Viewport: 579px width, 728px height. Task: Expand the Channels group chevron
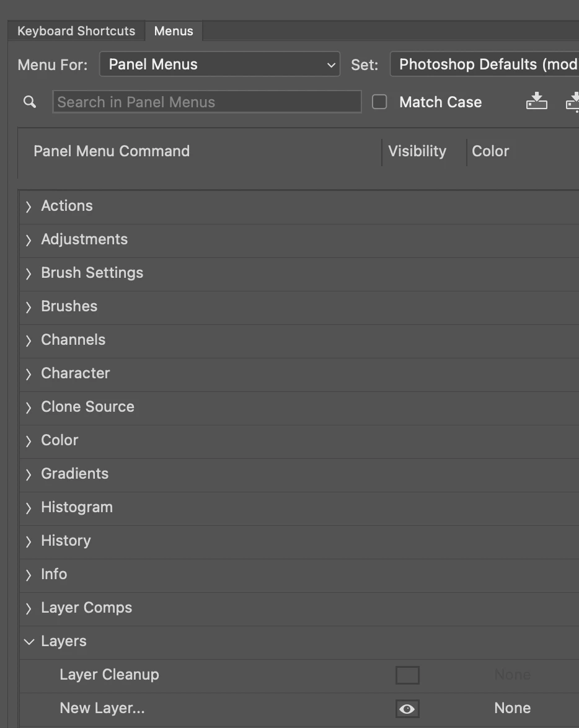click(x=29, y=340)
